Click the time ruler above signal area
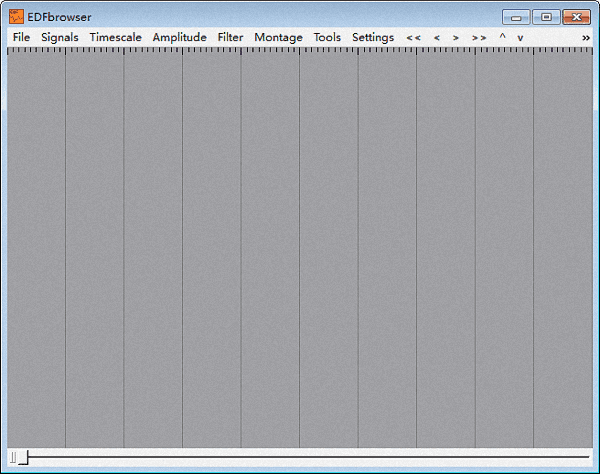600x474 pixels. (x=300, y=50)
